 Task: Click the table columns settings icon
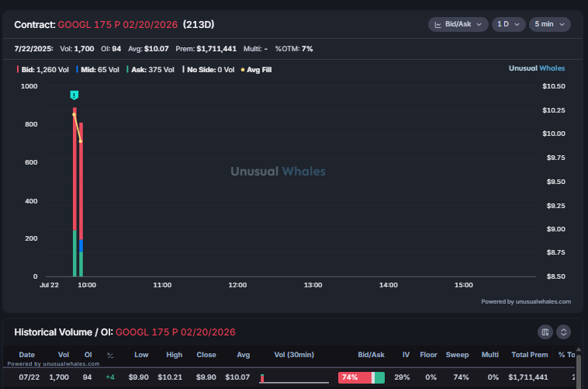coord(545,332)
